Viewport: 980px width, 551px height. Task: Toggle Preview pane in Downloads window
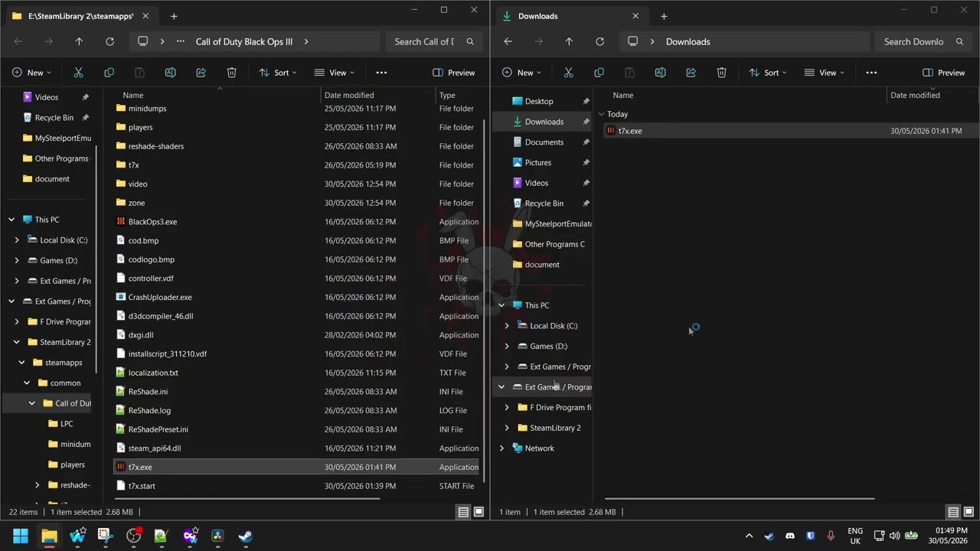point(944,73)
